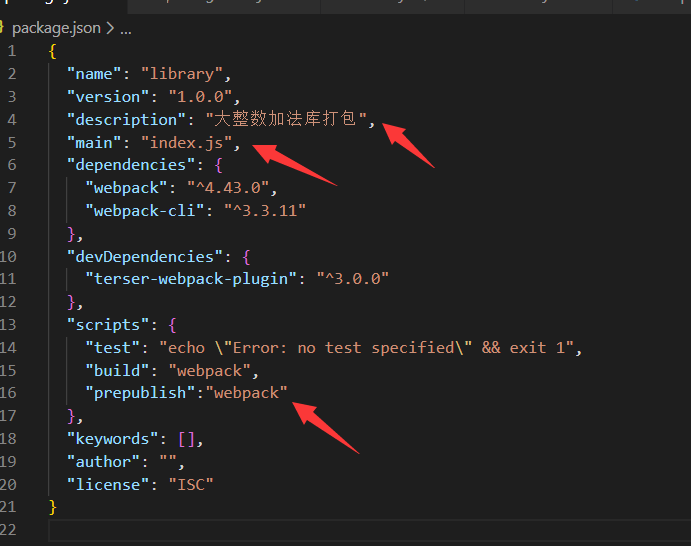Click the "webpack" value on prepublish line
Image resolution: width=691 pixels, height=546 pixels.
(246, 393)
